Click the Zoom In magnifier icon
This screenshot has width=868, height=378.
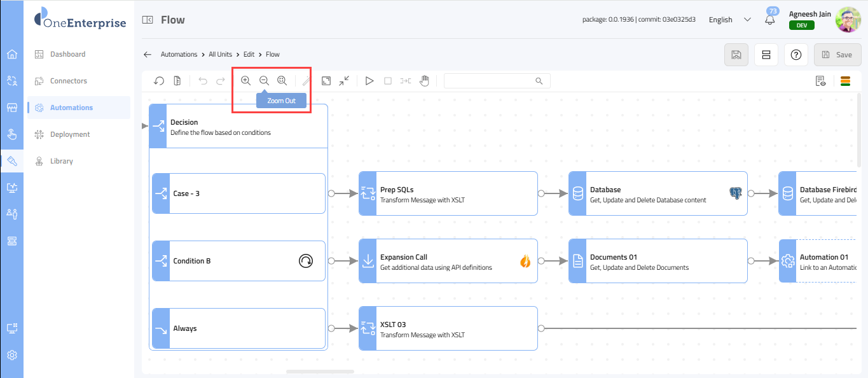pyautogui.click(x=245, y=81)
